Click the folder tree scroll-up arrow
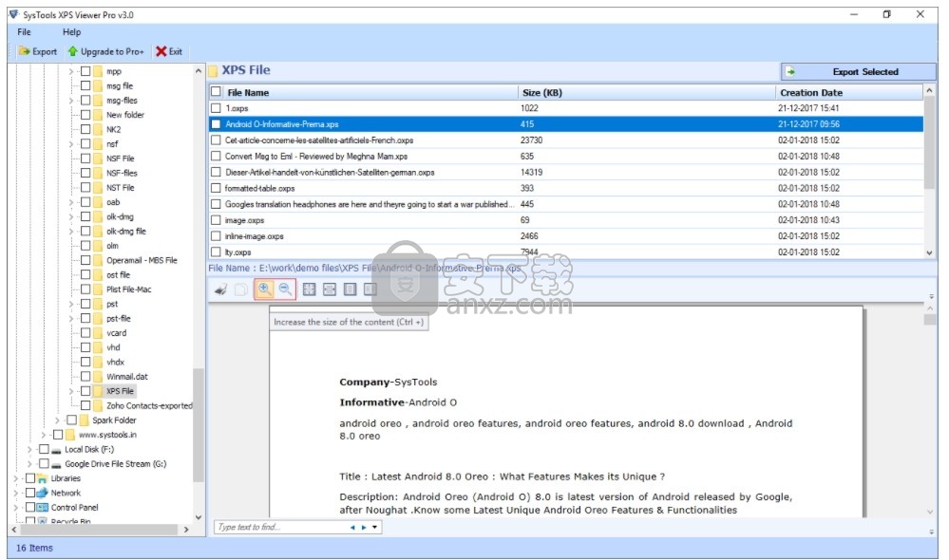The height and width of the screenshot is (560, 949). (199, 71)
